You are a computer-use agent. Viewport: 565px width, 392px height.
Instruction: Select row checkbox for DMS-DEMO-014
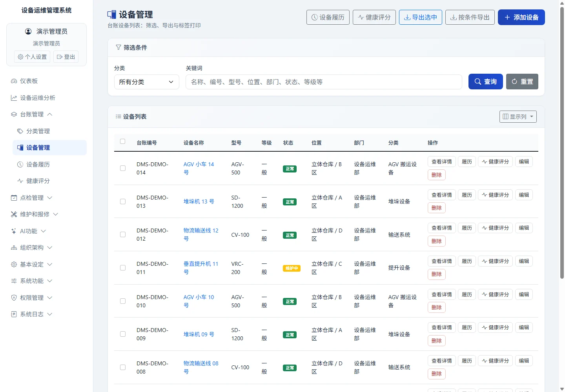point(123,168)
